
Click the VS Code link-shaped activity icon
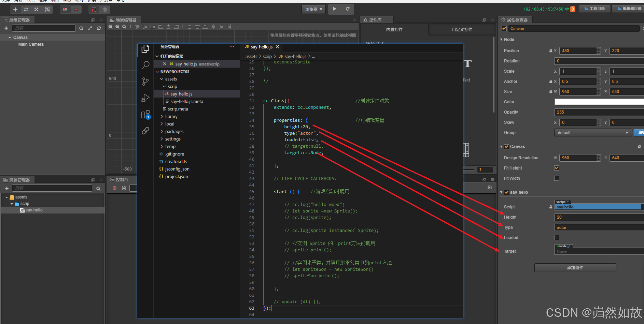pos(145,131)
